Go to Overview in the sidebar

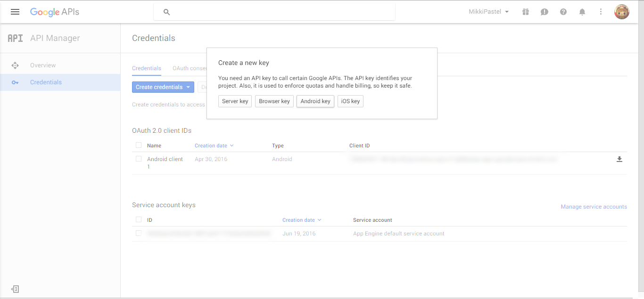point(43,65)
